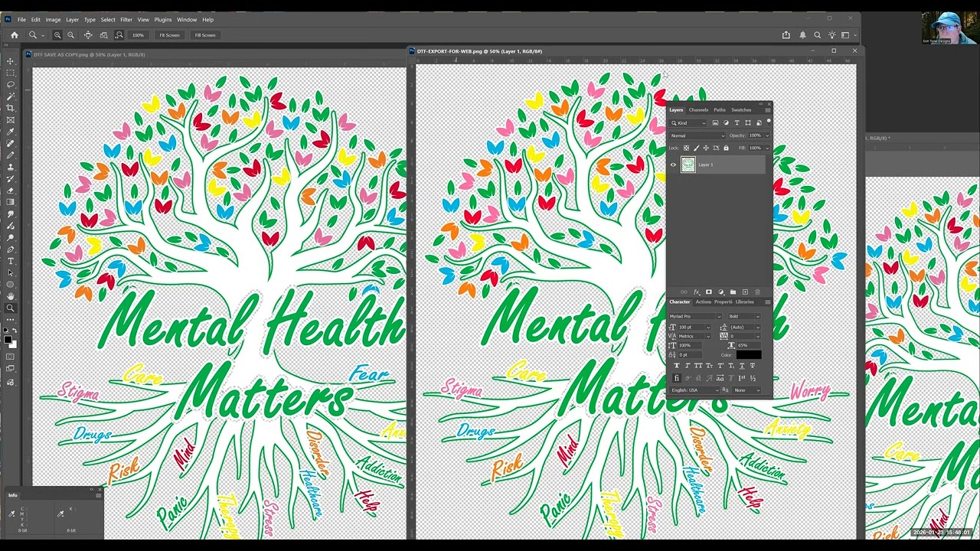Open the blend mode Normal dropdown
Screen dimensions: 980x551
697,135
